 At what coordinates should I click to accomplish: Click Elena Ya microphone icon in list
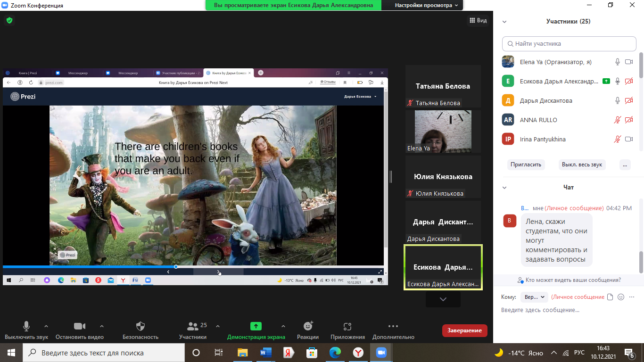click(x=617, y=62)
